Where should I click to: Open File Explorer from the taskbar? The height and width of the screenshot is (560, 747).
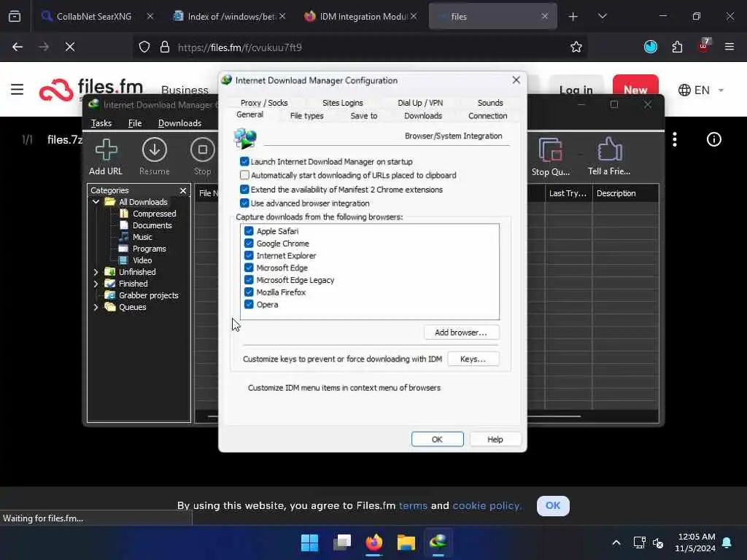[406, 542]
